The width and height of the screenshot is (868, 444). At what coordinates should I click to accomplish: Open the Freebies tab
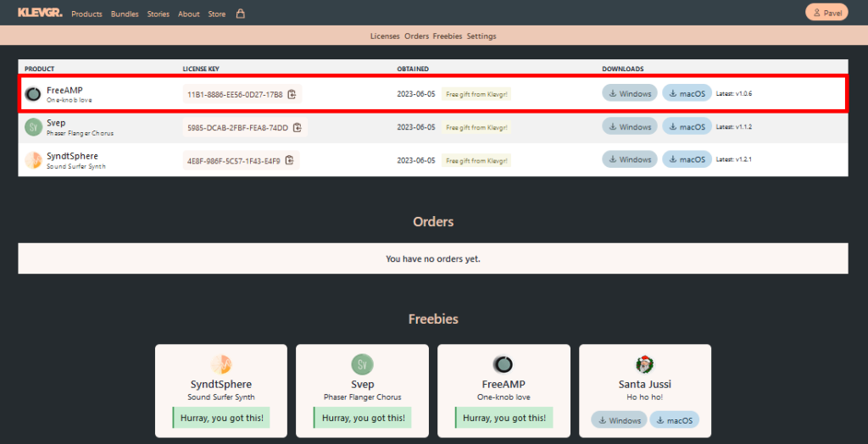[448, 36]
